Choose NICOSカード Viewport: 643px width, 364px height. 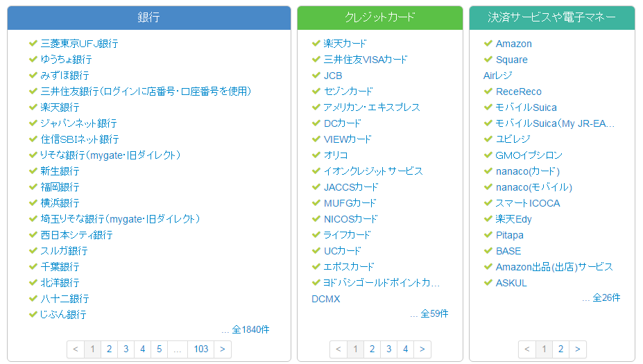[x=350, y=219]
